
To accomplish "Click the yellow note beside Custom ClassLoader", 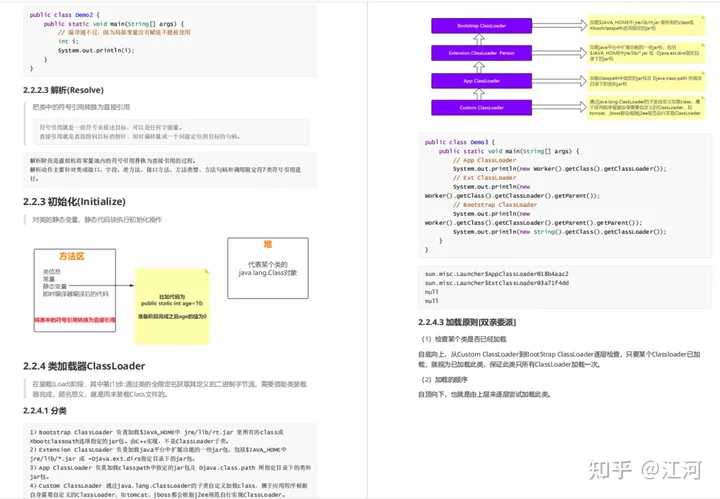I will coord(647,108).
